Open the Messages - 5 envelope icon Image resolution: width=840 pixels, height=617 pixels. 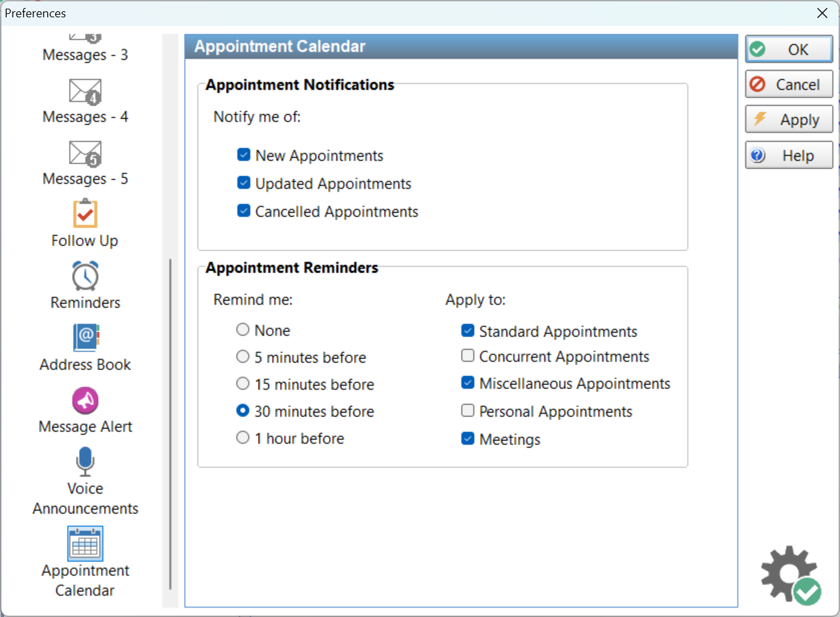[x=85, y=154]
